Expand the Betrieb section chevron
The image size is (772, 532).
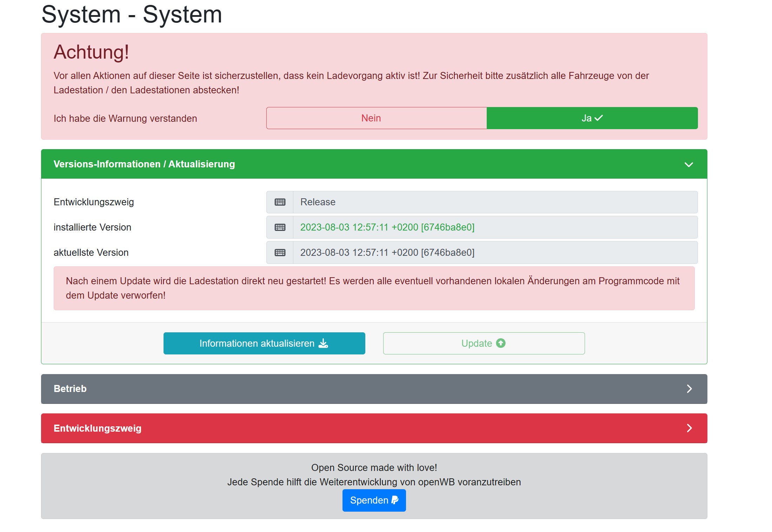(x=689, y=389)
